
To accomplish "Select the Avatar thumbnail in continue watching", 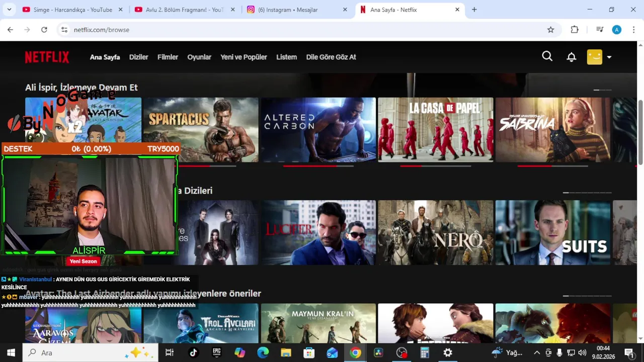I will pyautogui.click(x=83, y=120).
